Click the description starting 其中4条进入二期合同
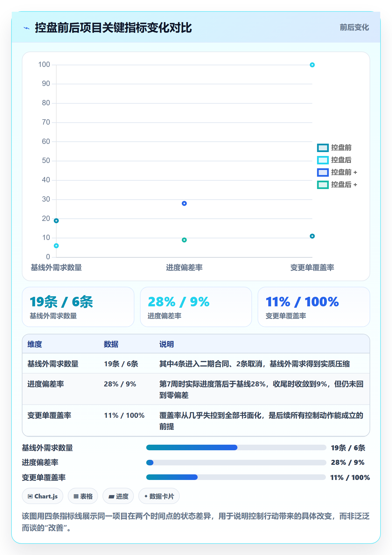 pyautogui.click(x=255, y=364)
